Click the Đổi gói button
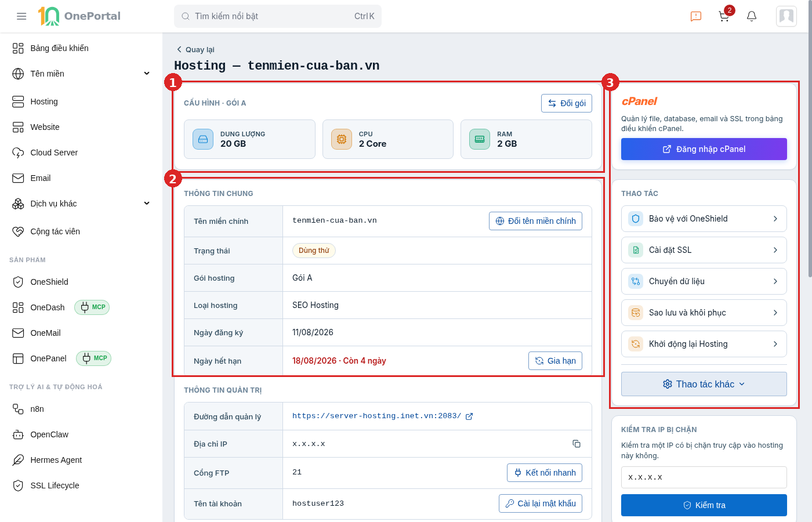Screen dimensions: 812x522 click(567, 103)
